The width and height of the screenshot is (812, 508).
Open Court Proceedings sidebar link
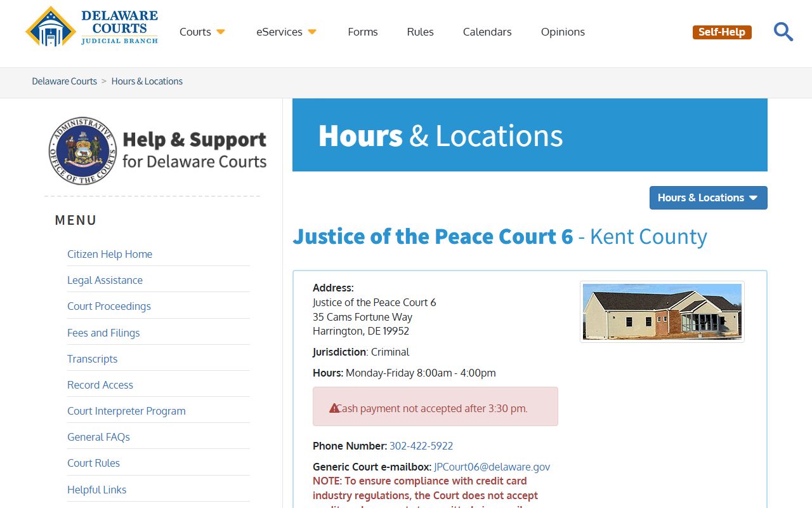(109, 306)
